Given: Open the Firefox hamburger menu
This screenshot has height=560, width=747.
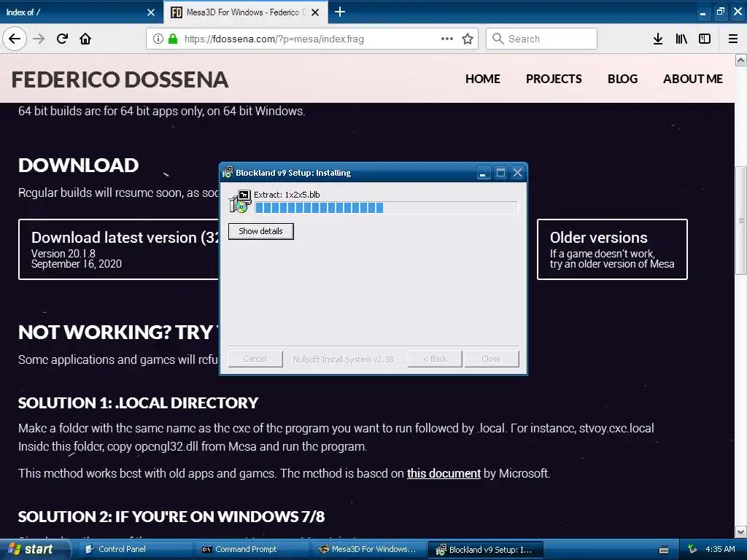Looking at the screenshot, I should click(733, 39).
